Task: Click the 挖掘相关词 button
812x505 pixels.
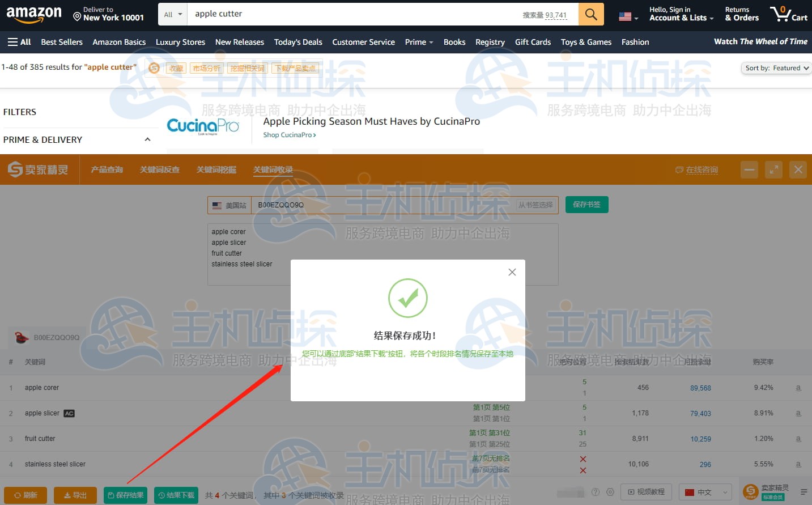Action: click(247, 68)
